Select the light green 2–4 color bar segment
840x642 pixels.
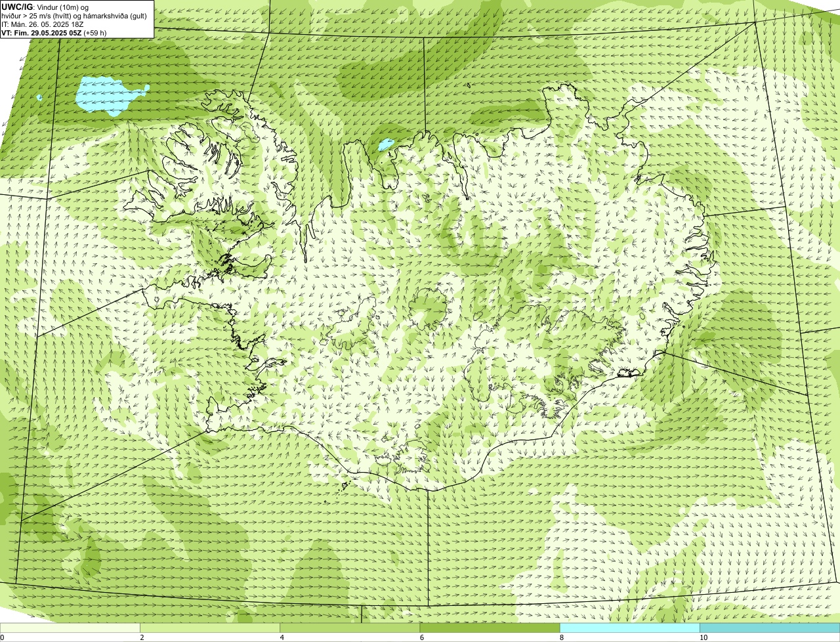point(210,628)
